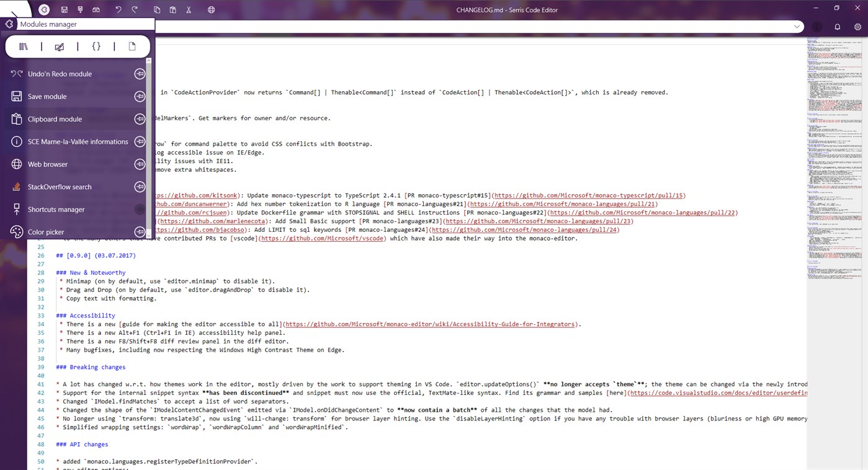Copy text using the Copy toolbar icon

pyautogui.click(x=156, y=9)
